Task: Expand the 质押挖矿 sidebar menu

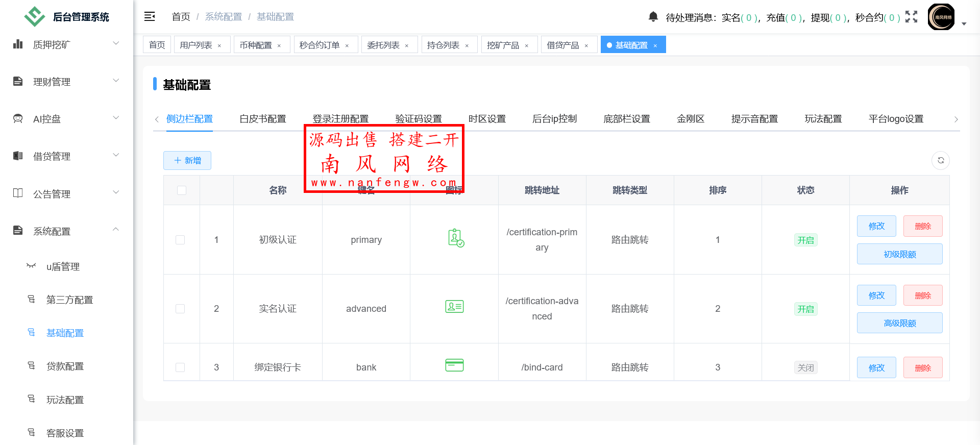Action: pyautogui.click(x=66, y=44)
